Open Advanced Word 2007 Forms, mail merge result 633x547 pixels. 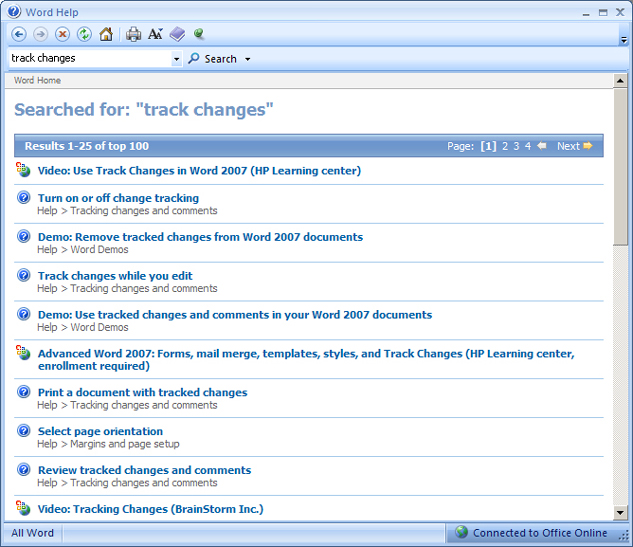tap(306, 360)
